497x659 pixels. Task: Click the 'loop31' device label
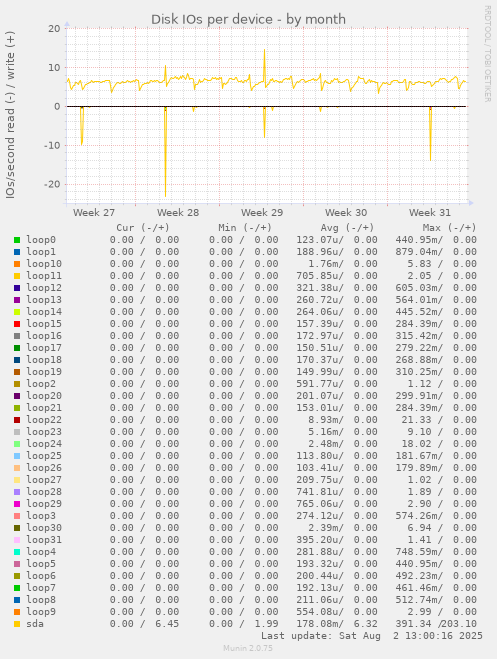coord(44,539)
